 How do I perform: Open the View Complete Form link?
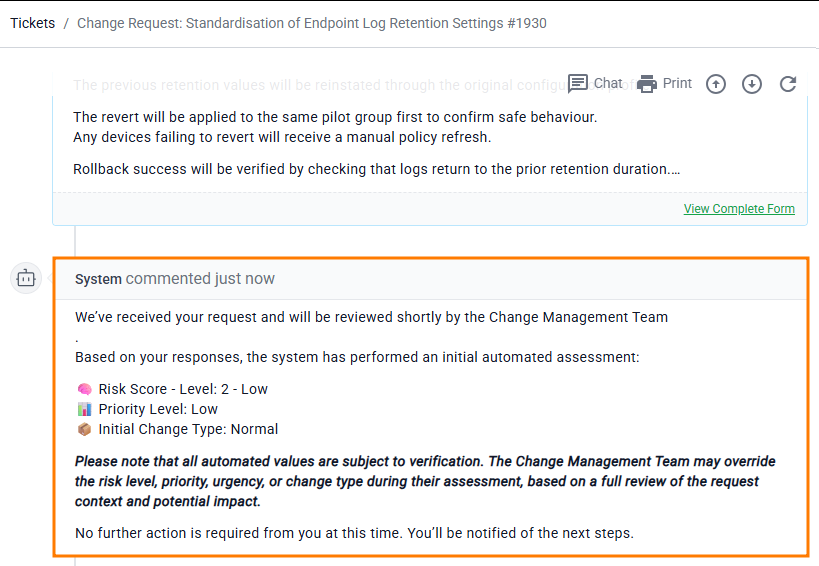[x=739, y=209]
